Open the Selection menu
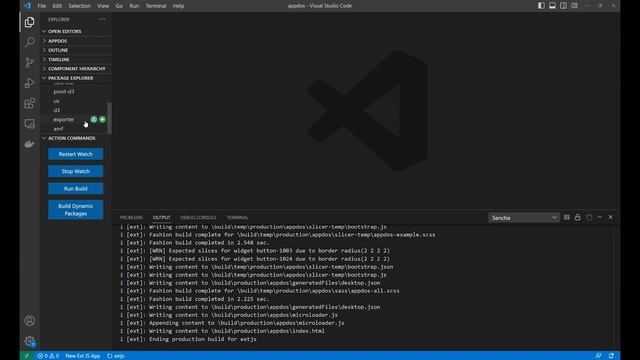This screenshot has height=360, width=640. [79, 6]
